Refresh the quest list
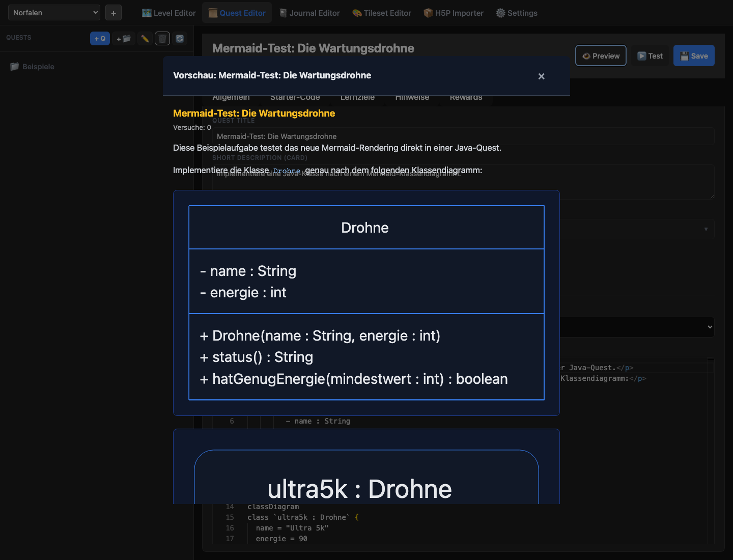 [x=180, y=39]
